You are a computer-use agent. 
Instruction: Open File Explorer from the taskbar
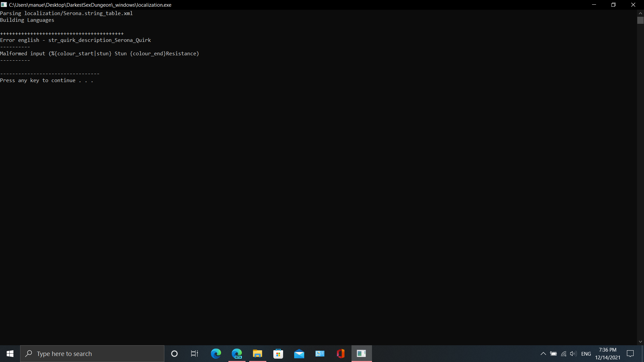point(258,354)
